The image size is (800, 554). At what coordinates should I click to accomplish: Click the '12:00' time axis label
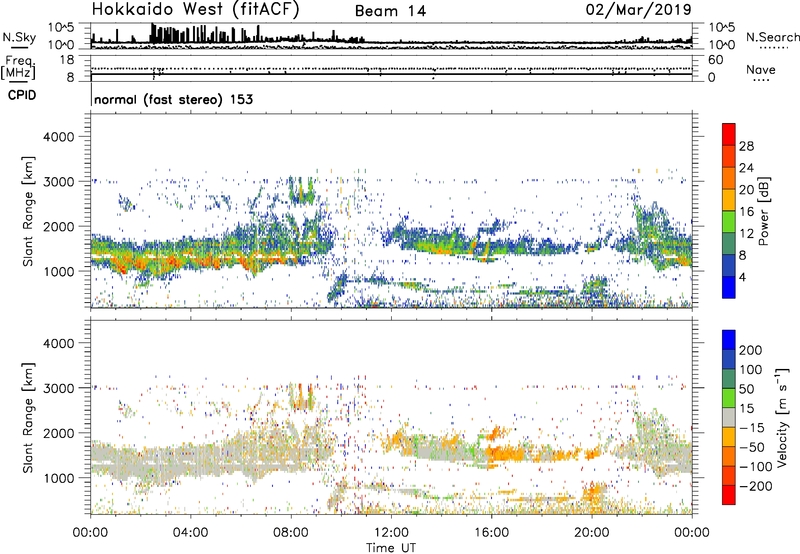point(391,533)
